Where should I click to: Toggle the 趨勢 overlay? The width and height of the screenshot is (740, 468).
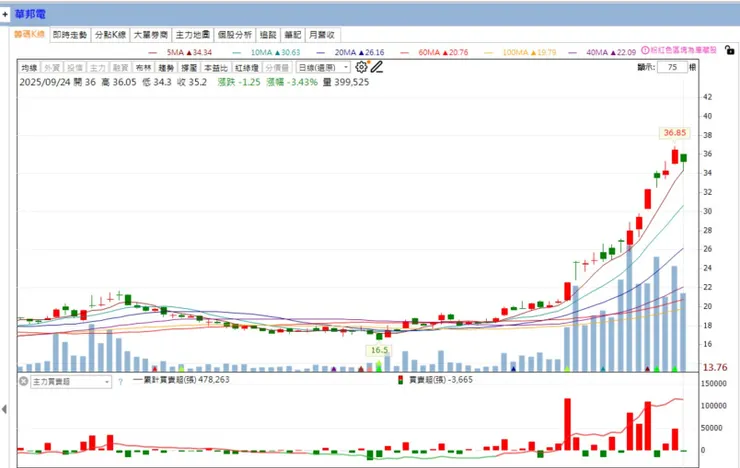166,68
